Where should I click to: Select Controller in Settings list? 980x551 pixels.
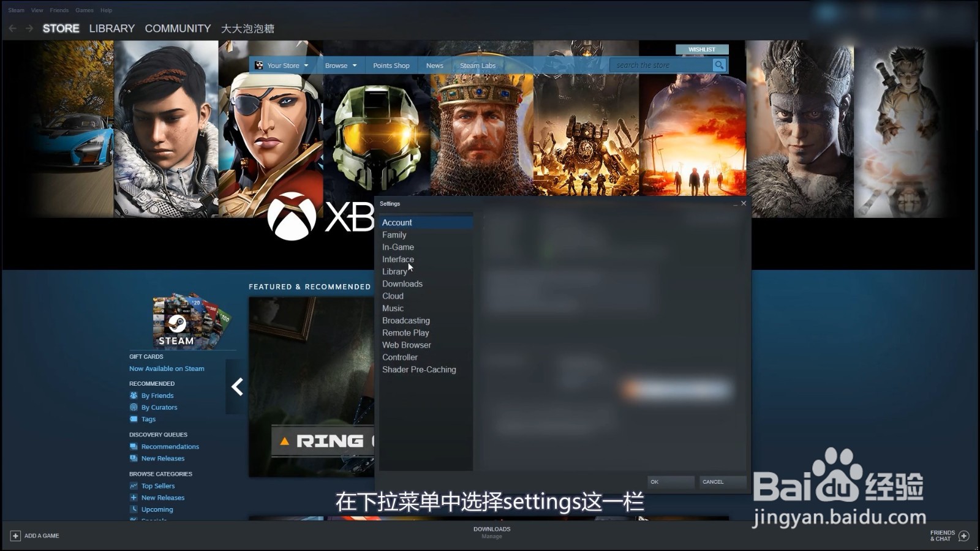click(426, 358)
